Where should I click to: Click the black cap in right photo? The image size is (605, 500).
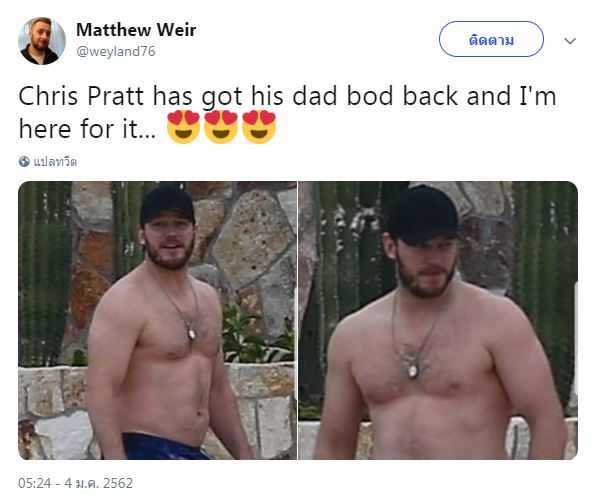coord(423,215)
